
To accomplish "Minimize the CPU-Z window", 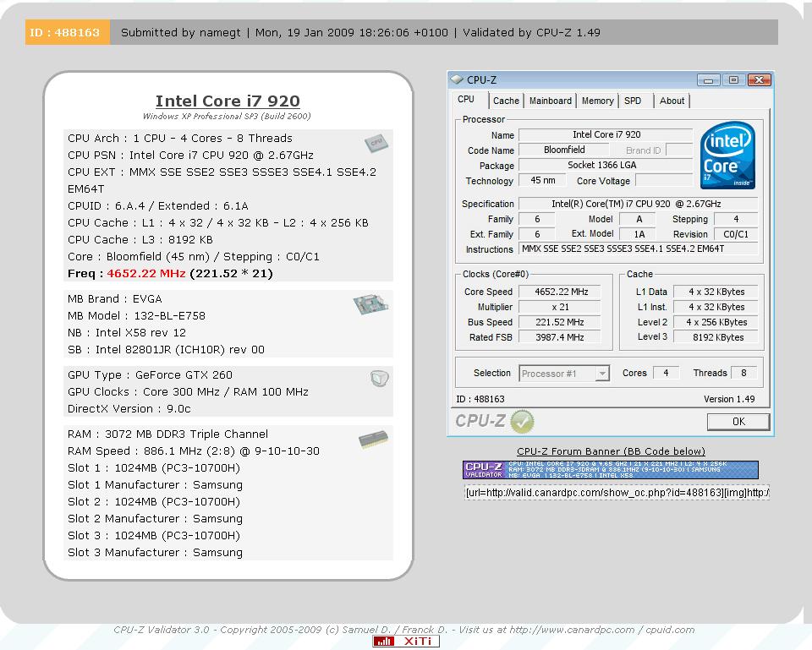I will tap(708, 79).
